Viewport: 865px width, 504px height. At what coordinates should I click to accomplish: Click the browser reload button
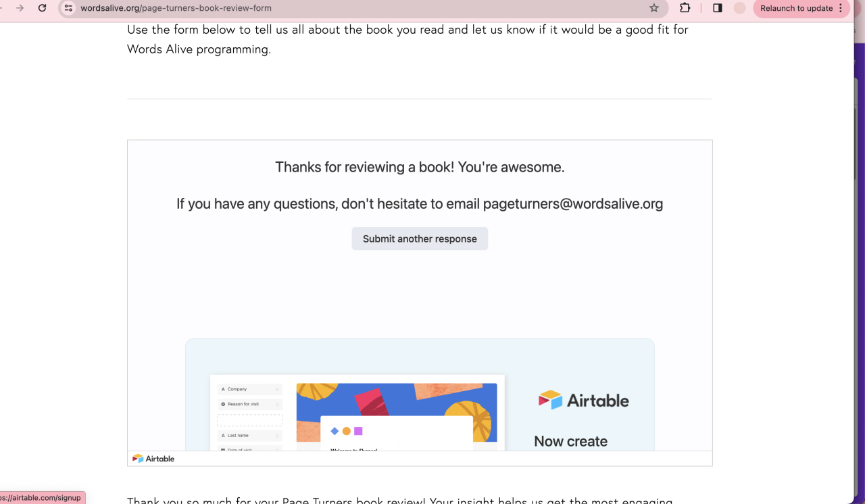42,8
